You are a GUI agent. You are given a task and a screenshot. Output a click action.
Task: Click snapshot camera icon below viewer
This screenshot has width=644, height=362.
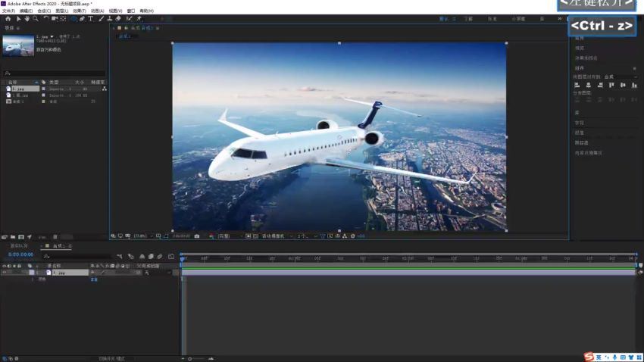(x=197, y=236)
